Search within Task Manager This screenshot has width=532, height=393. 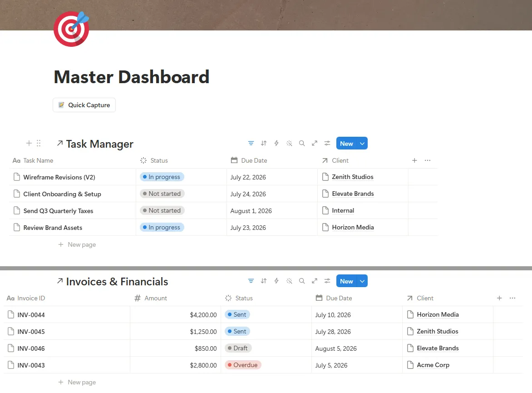[301, 143]
